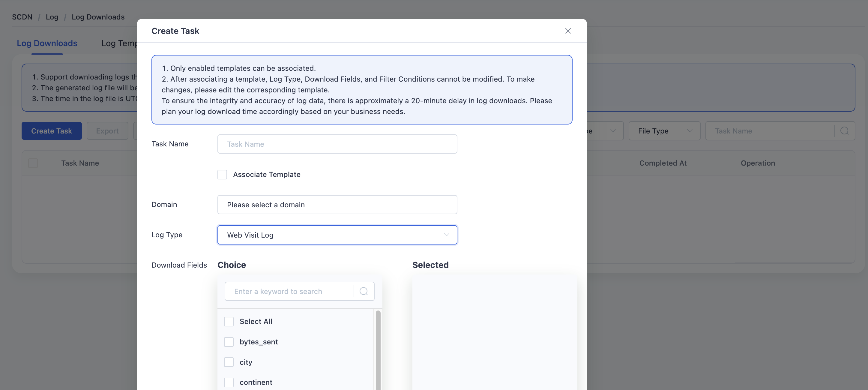Viewport: 868px width, 390px height.
Task: Go to Log breadcrumb
Action: click(x=52, y=17)
